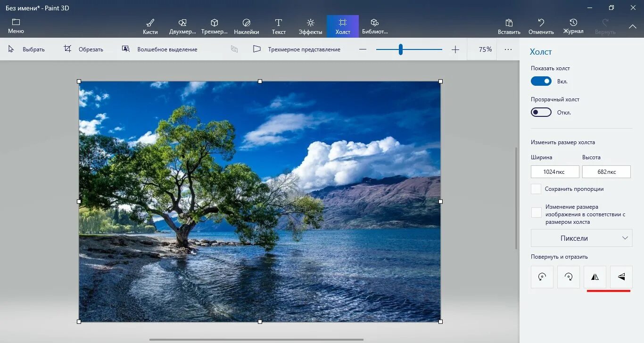This screenshot has height=343, width=644.
Task: Toggle the Прозрачный холст switch
Action: coord(541,112)
